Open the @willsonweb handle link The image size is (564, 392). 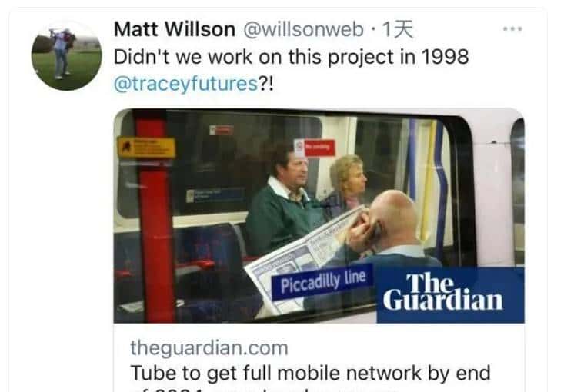pyautogui.click(x=304, y=29)
